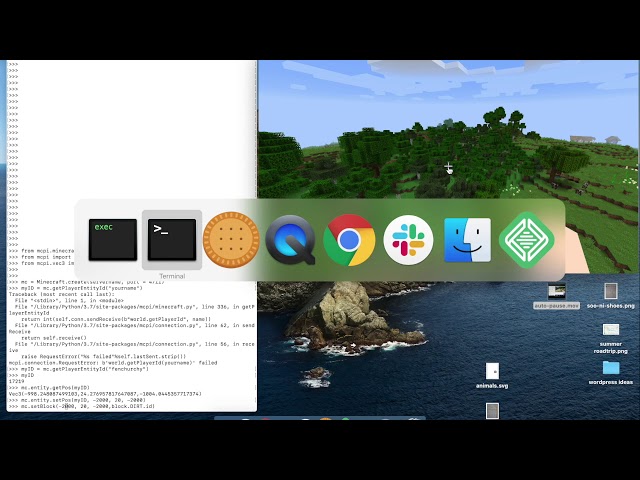
Task: Click the 'Terminal' label under the switcher icon
Action: 172,276
